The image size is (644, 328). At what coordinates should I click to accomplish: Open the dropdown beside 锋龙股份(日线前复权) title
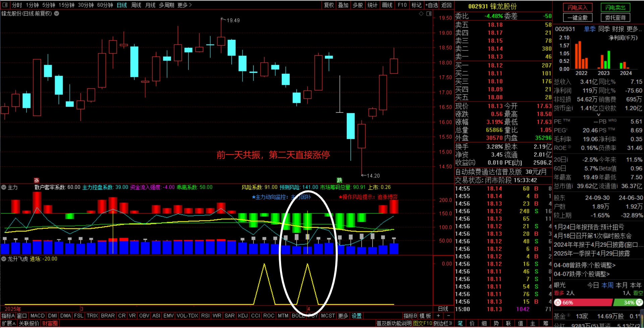pyautogui.click(x=57, y=14)
